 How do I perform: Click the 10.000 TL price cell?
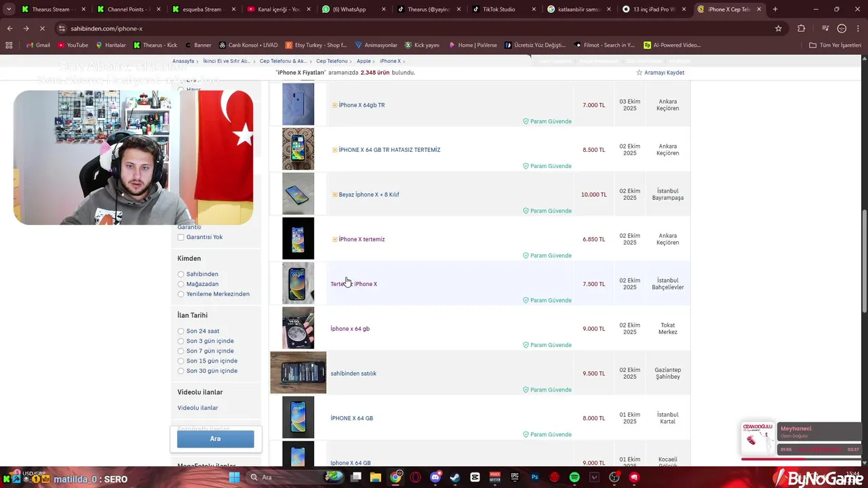594,195
